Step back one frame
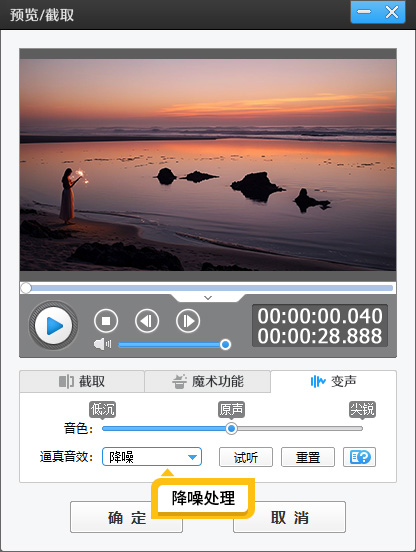The width and height of the screenshot is (416, 552). tap(147, 321)
